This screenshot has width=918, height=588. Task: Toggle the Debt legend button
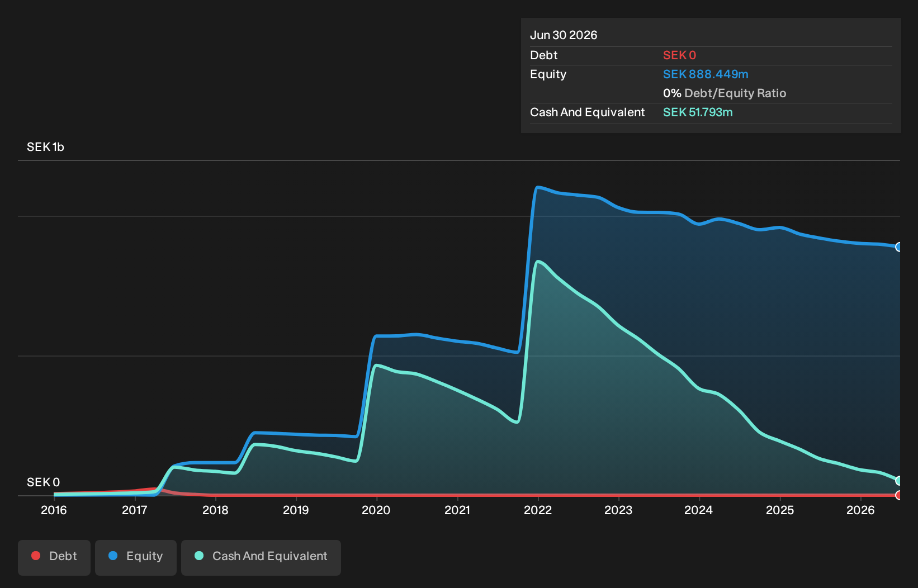coord(54,557)
